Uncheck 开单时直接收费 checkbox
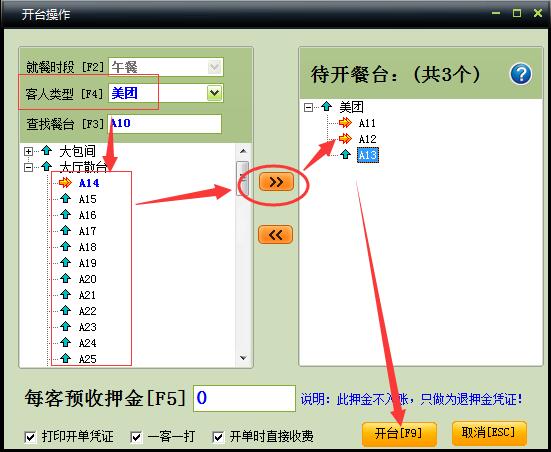 click(x=218, y=437)
